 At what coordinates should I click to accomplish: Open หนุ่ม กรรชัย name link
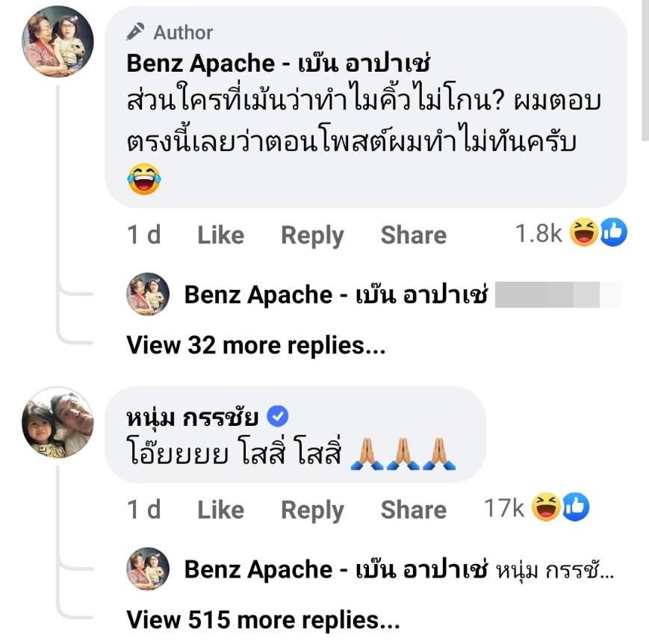pyautogui.click(x=193, y=416)
